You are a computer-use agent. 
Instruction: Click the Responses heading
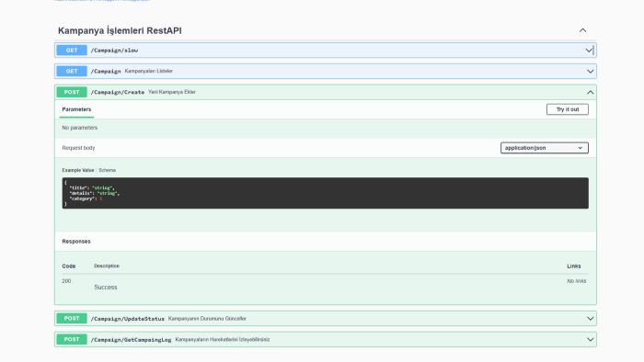[76, 242]
